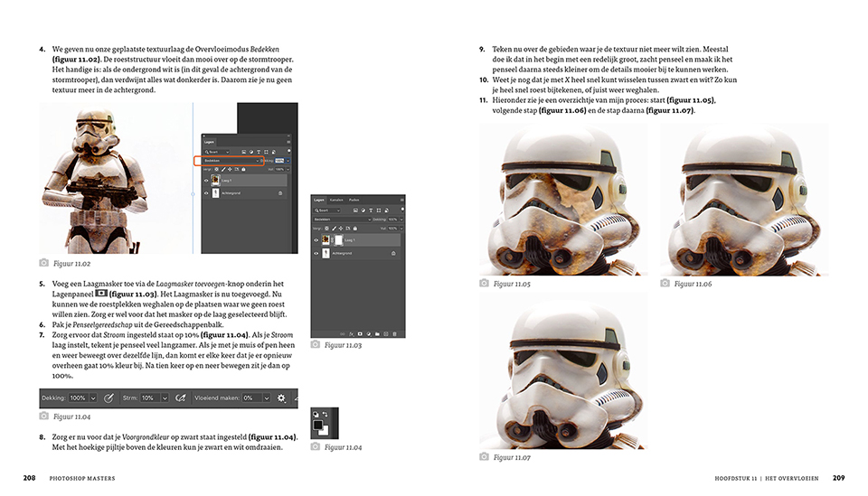This screenshot has width=868, height=496.
Task: Click the new group folder icon at panel bottom
Action: (377, 334)
